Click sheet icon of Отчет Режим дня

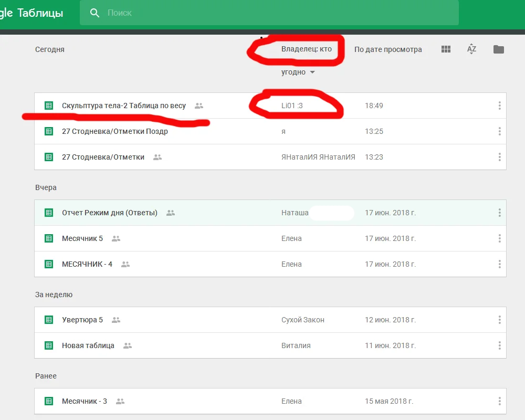point(49,213)
